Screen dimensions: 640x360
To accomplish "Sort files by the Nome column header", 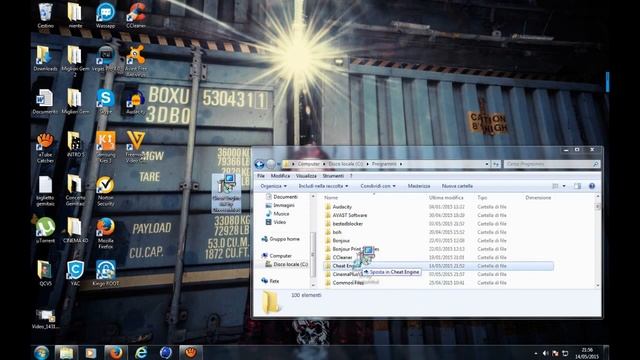I will point(331,198).
